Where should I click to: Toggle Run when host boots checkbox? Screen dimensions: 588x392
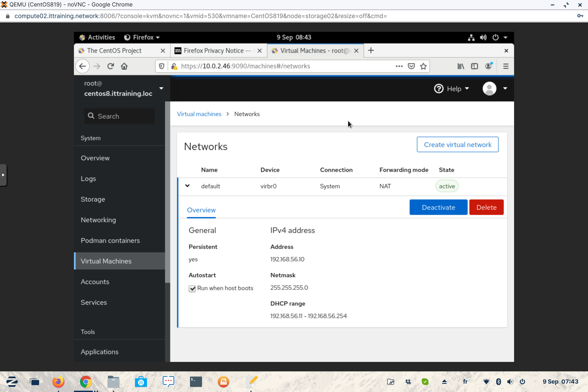point(192,288)
